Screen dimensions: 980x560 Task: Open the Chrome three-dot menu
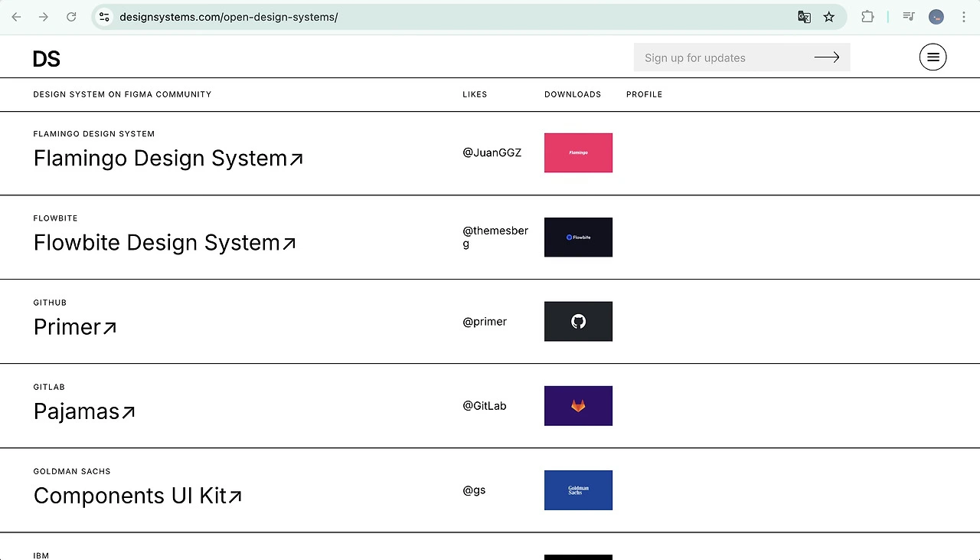point(964,17)
